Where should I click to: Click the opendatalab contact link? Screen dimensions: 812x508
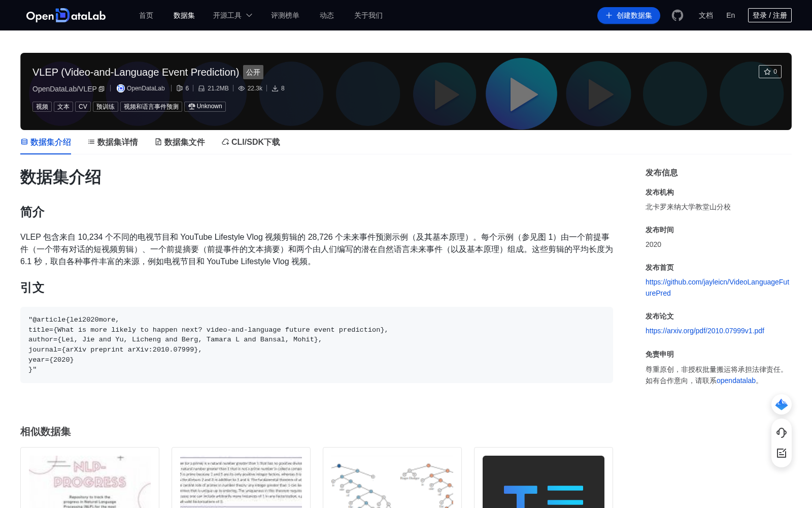point(736,380)
